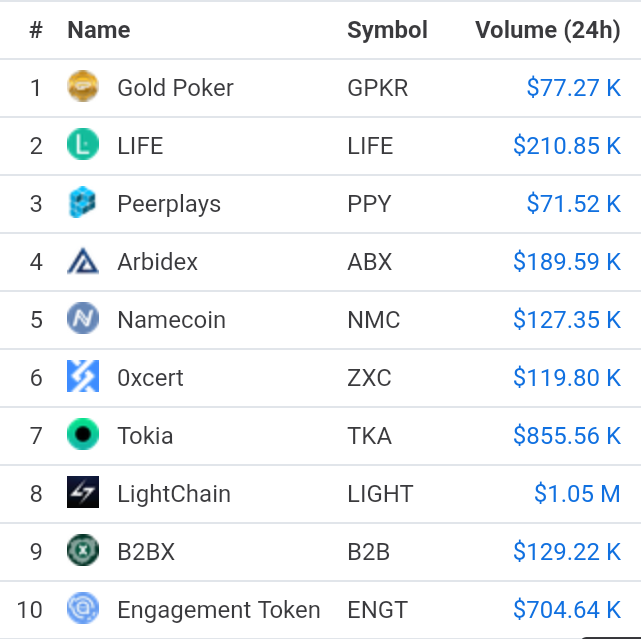Viewport: 641px width, 639px height.
Task: Click the Tokia green circle icon
Action: tap(82, 436)
